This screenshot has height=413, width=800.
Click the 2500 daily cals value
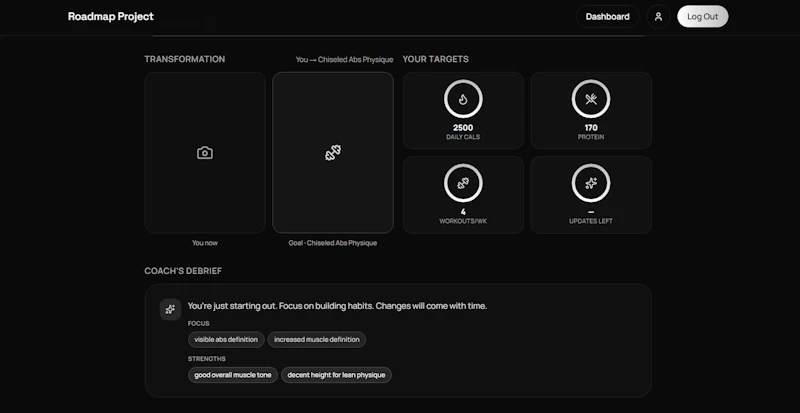click(x=463, y=128)
